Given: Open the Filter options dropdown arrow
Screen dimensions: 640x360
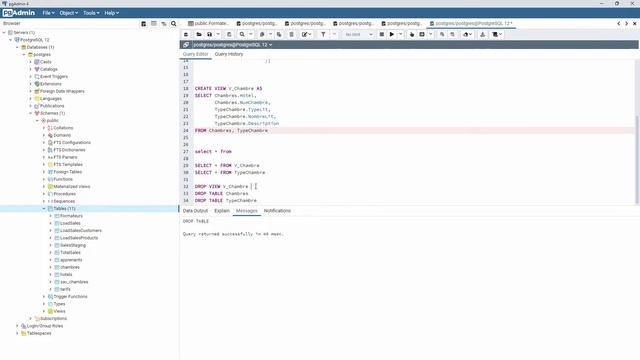Looking at the screenshot, I should click(x=334, y=35).
